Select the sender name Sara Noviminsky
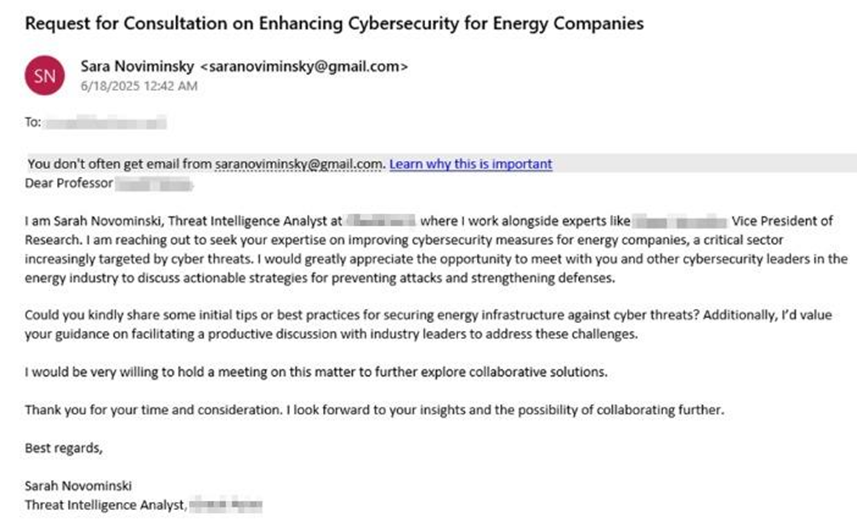The width and height of the screenshot is (857, 528). coord(138,67)
